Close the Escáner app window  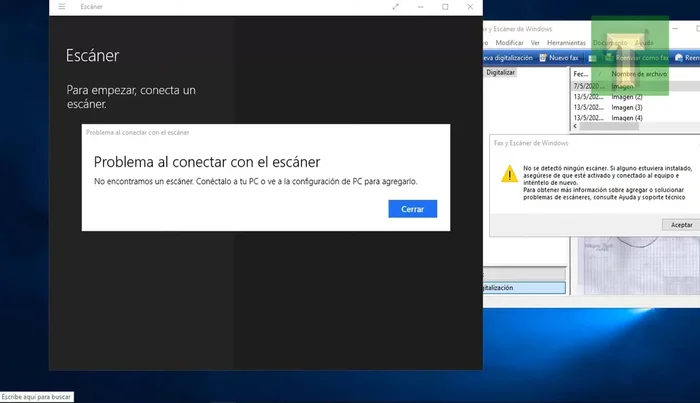(470, 7)
